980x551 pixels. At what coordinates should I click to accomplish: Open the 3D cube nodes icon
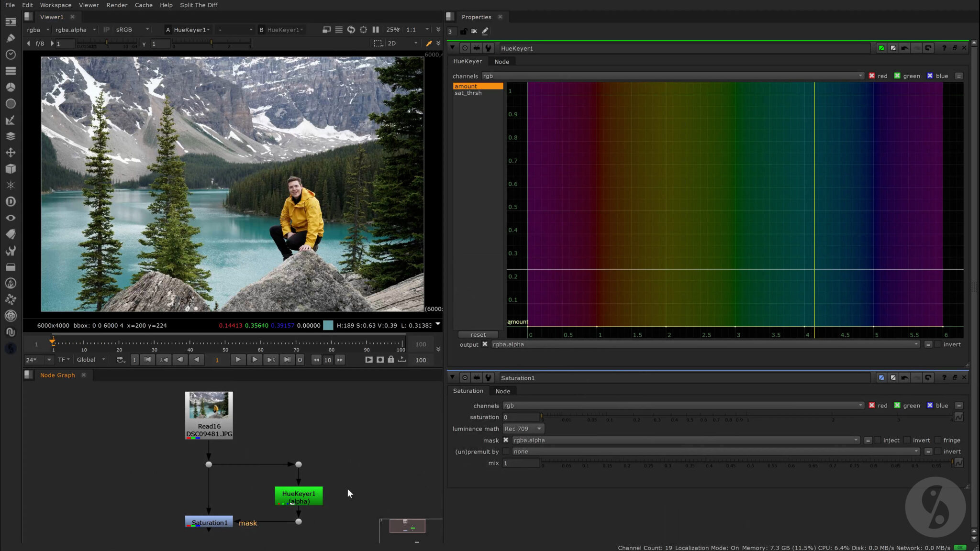[11, 169]
